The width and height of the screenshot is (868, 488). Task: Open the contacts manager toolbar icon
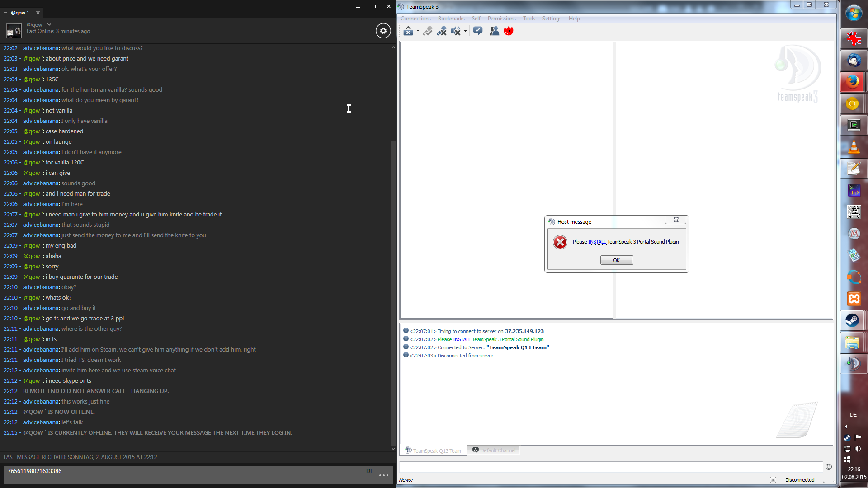click(x=495, y=31)
